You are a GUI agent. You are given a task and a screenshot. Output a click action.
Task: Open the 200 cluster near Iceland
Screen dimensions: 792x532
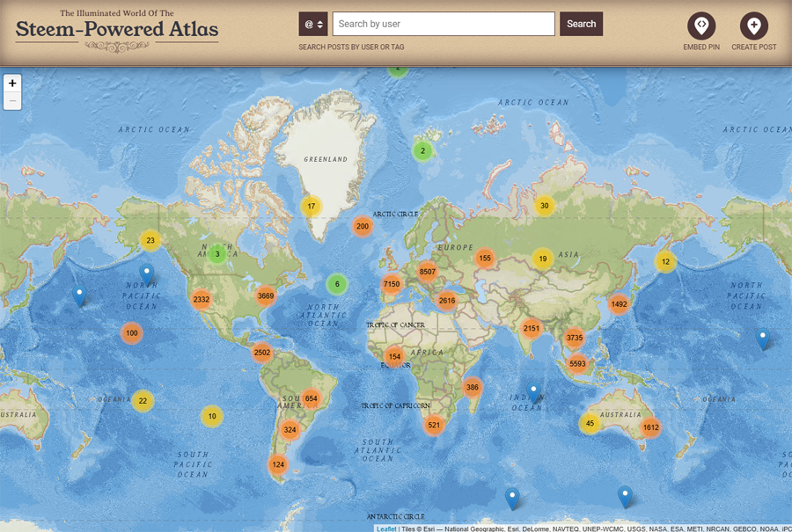363,226
